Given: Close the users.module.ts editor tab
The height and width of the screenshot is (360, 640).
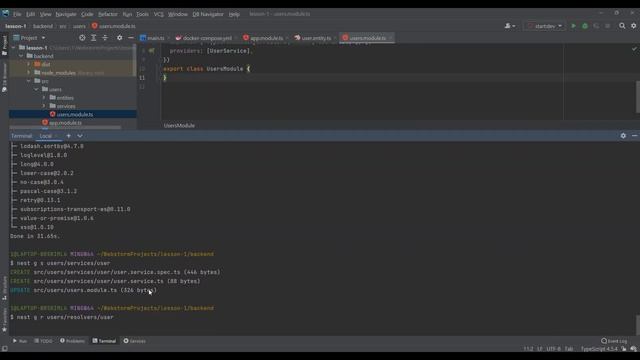Looking at the screenshot, I should pos(391,38).
